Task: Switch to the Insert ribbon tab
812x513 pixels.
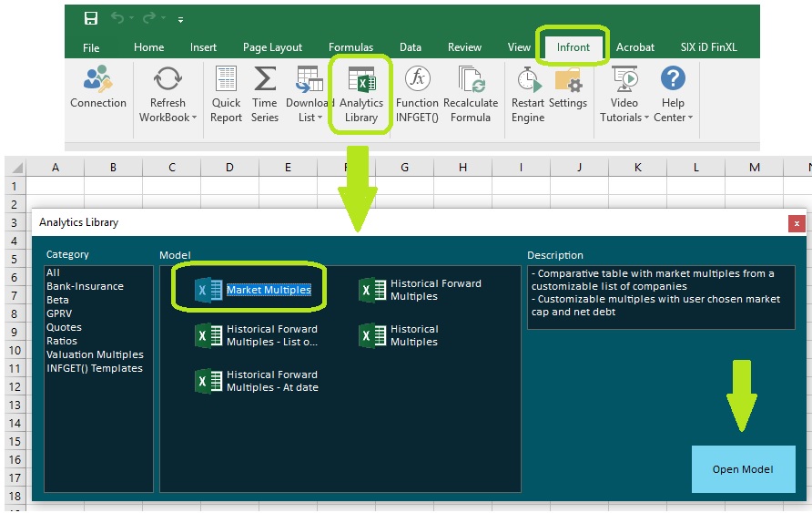Action: [x=203, y=47]
